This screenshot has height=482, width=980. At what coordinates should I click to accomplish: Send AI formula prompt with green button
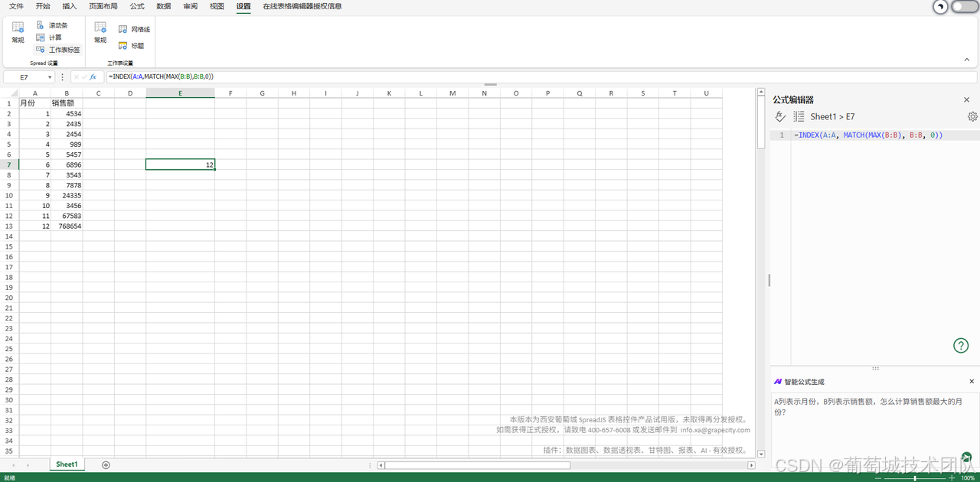(x=967, y=457)
